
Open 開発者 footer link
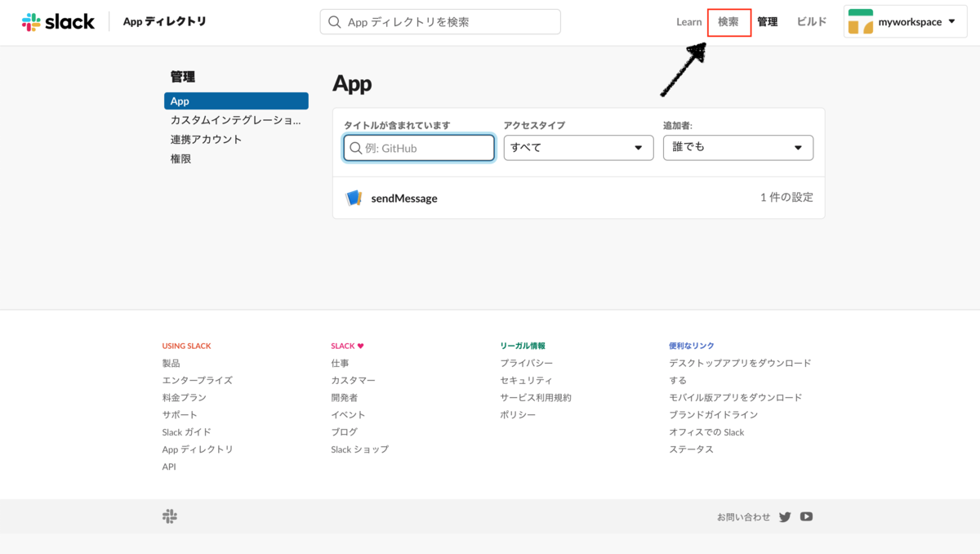(344, 397)
